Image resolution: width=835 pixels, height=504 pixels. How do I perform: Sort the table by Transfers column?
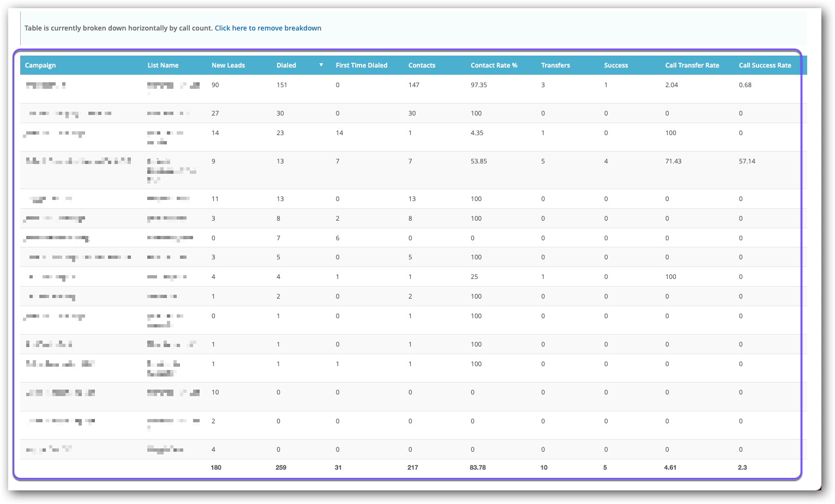(555, 65)
